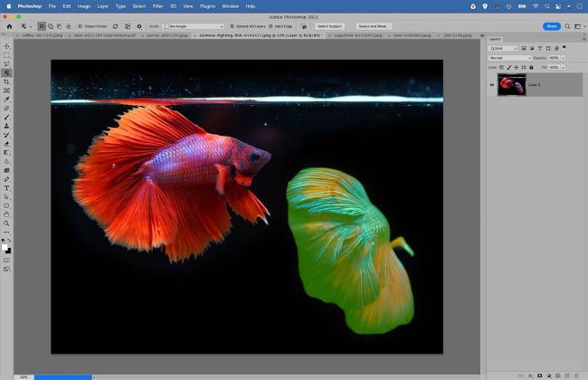The width and height of the screenshot is (588, 380).
Task: Click the blue Share button
Action: pos(551,26)
